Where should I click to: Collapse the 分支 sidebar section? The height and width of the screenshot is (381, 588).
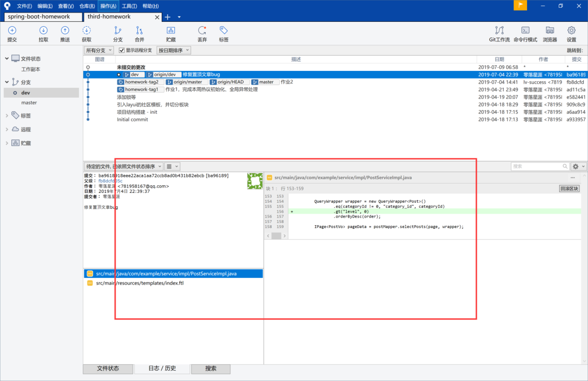7,82
